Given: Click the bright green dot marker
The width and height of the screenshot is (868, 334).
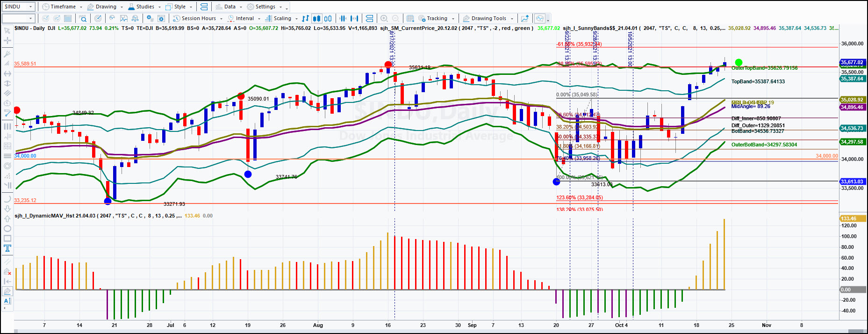Looking at the screenshot, I should click(739, 62).
